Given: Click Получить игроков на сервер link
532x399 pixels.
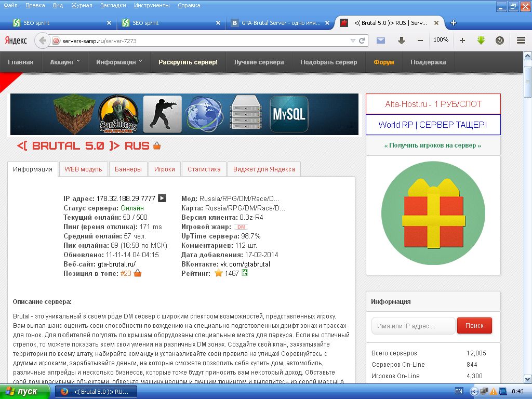Looking at the screenshot, I should tap(433, 145).
